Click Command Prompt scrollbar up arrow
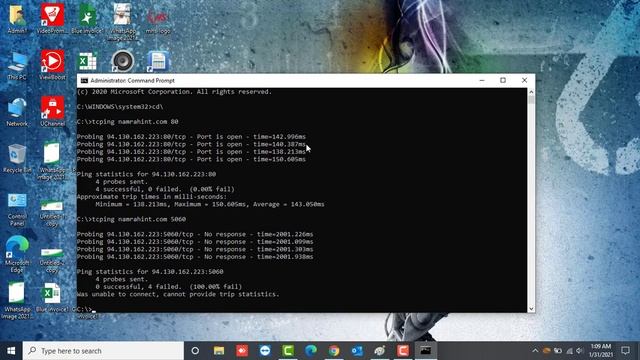 (x=531, y=92)
